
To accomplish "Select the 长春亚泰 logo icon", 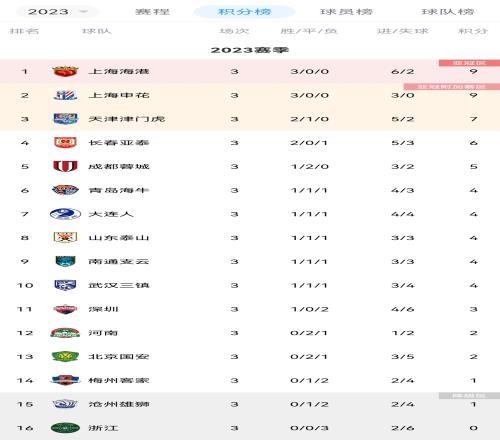I will coord(65,143).
